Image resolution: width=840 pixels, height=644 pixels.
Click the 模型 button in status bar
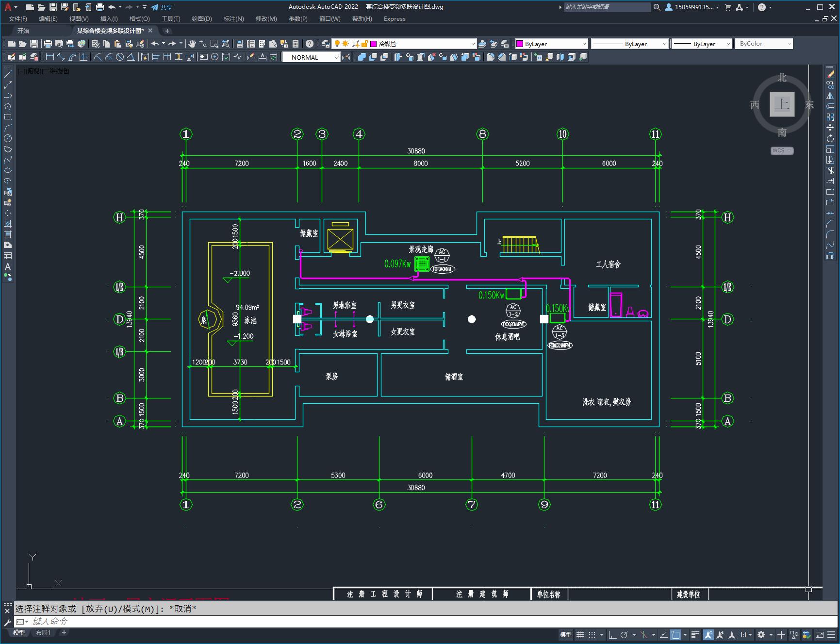pyautogui.click(x=566, y=634)
